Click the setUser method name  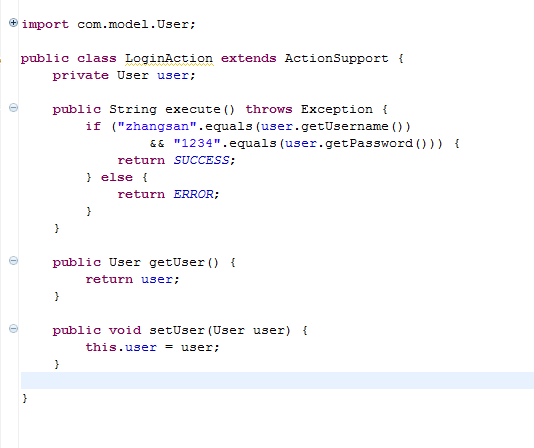(x=177, y=330)
